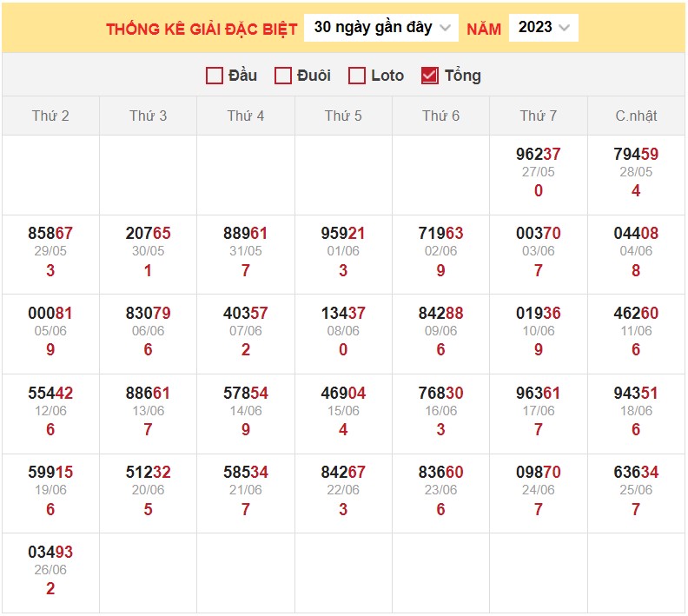Select the C.nhật column header

tap(636, 116)
